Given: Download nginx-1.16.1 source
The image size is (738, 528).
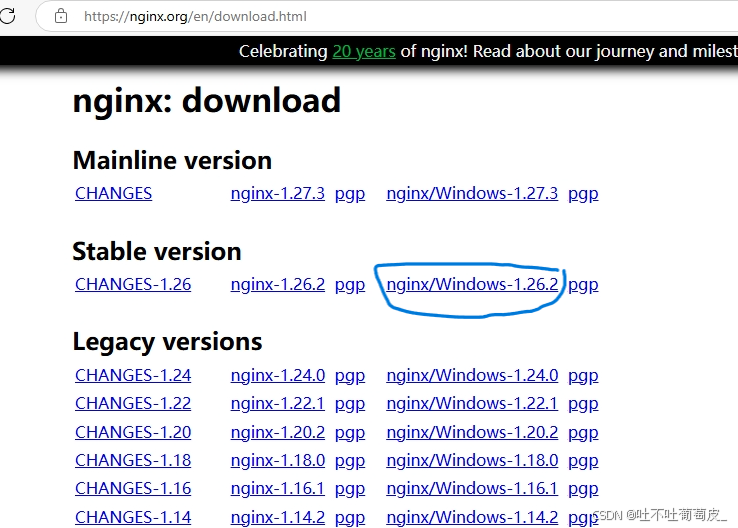Looking at the screenshot, I should [x=278, y=488].
